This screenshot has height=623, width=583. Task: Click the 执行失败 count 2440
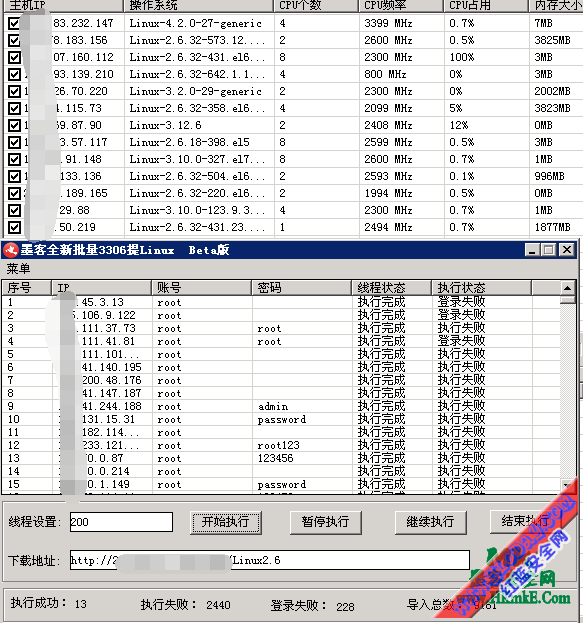218,605
